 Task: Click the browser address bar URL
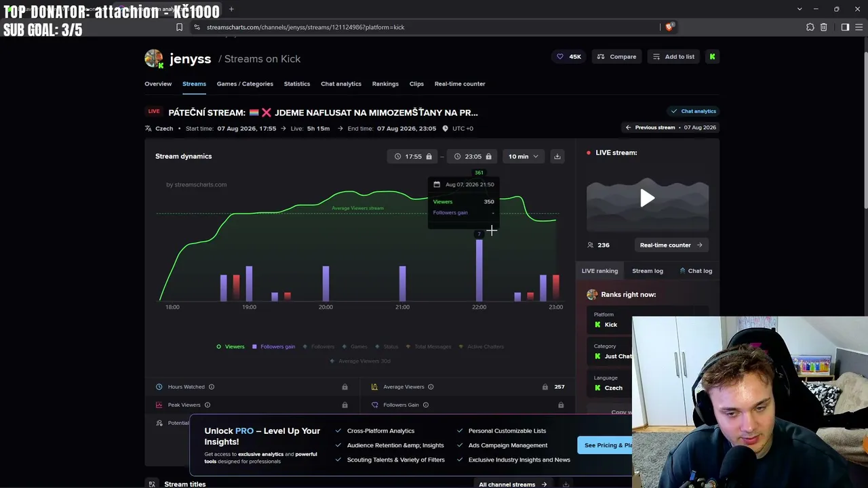[x=305, y=27]
